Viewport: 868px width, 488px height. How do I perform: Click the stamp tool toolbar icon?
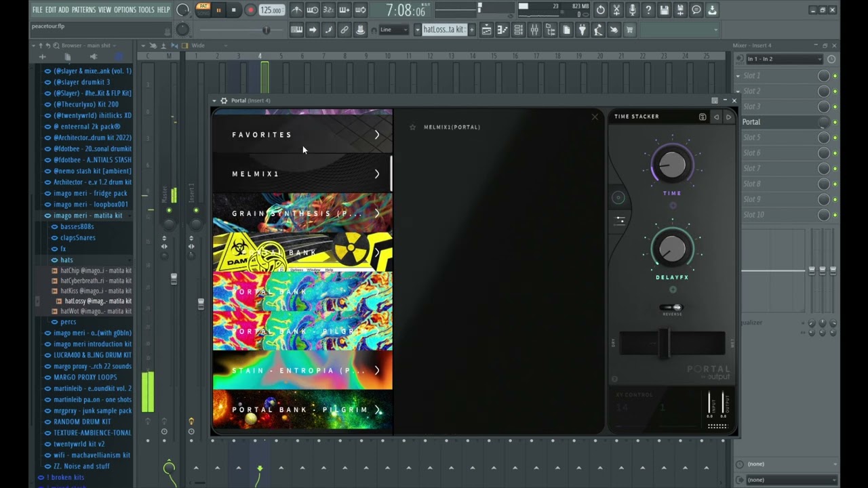[x=360, y=30]
